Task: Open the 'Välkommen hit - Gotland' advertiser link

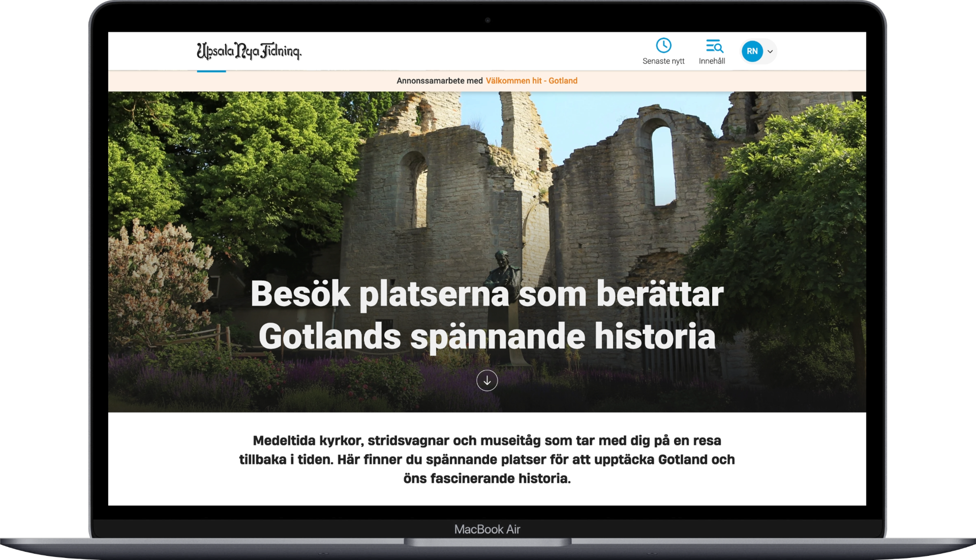Action: pyautogui.click(x=531, y=81)
